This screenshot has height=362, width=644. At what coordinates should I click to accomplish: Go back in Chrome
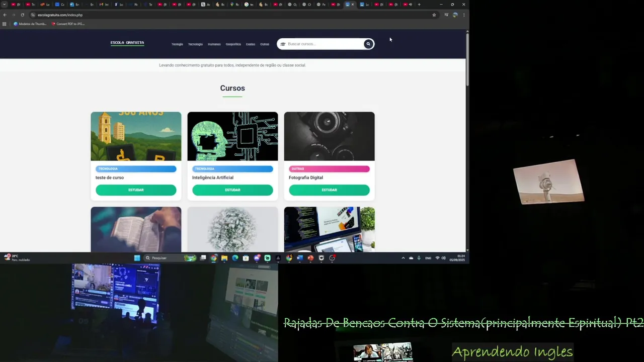tap(5, 15)
